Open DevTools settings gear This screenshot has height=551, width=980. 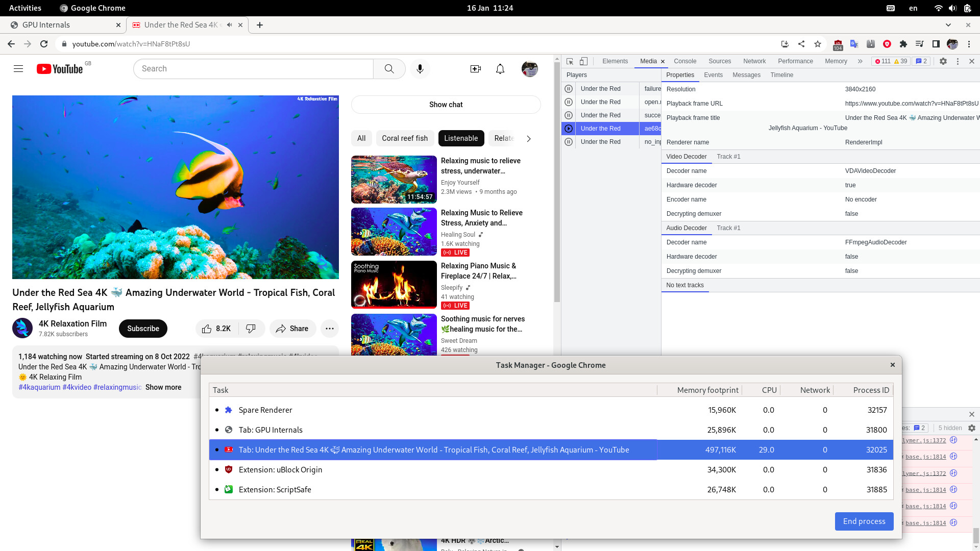point(943,61)
